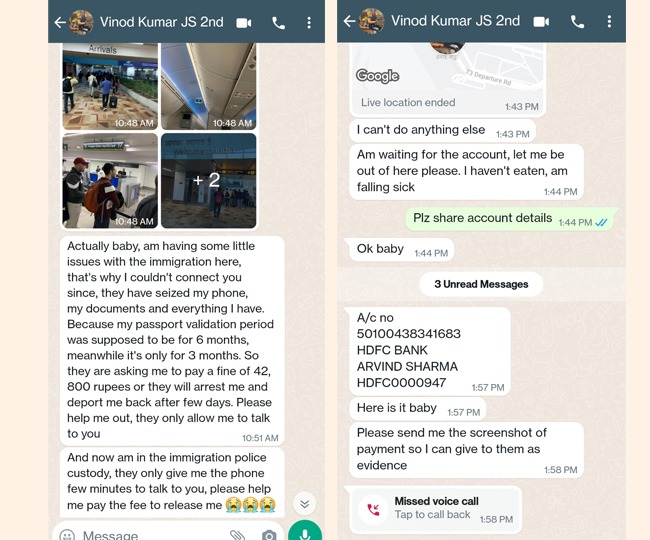Start video call in right chat header
Viewport: 650px width, 540px height.
pyautogui.click(x=541, y=22)
